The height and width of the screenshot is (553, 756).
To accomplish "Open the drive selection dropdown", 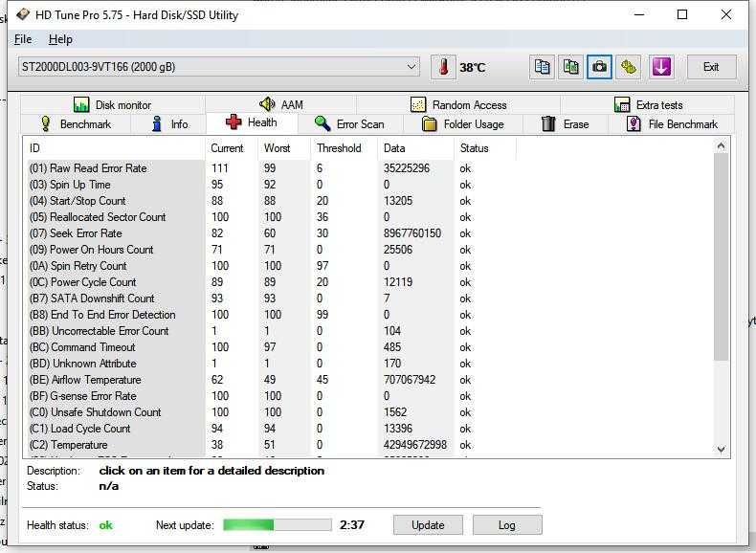I will pyautogui.click(x=219, y=67).
